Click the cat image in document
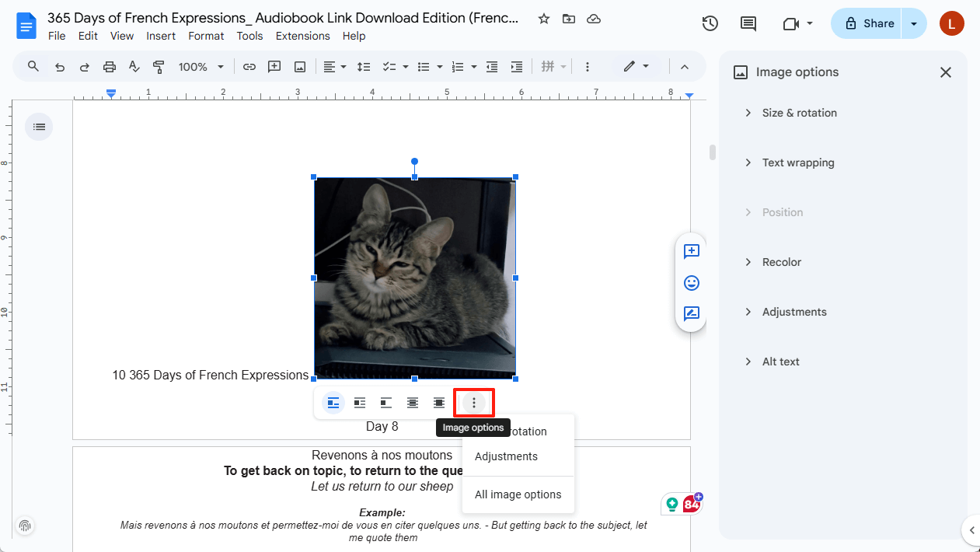Viewport: 980px width, 552px height. pos(414,278)
